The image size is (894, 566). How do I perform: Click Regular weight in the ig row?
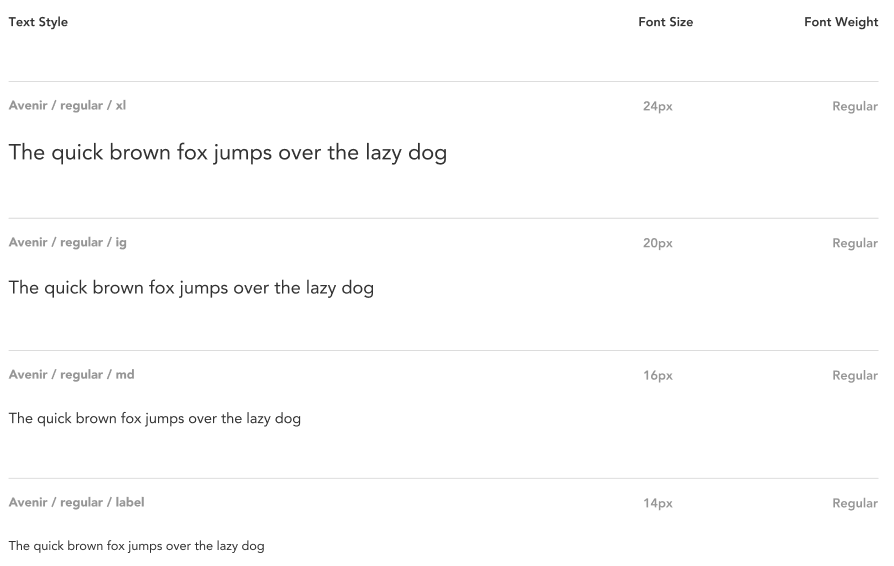(855, 243)
